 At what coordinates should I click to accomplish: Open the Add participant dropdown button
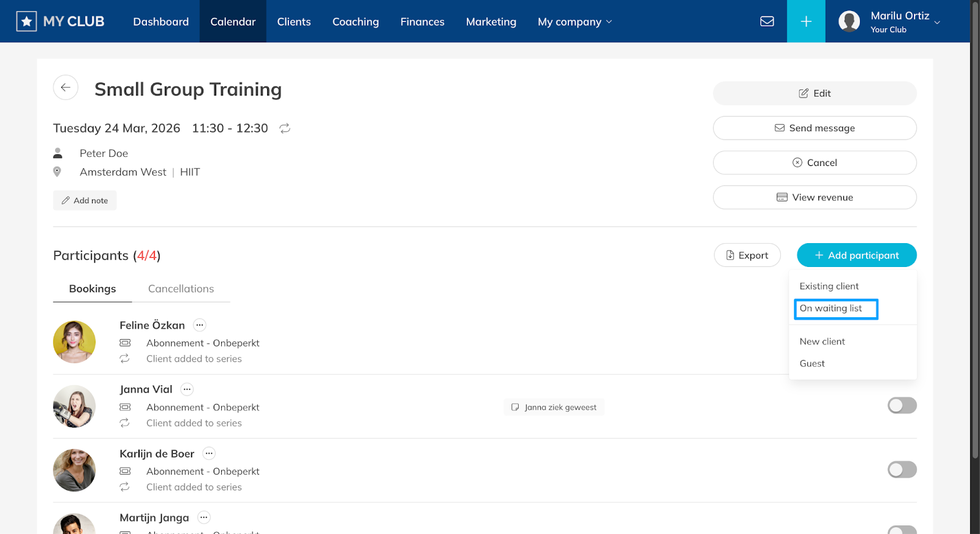coord(856,255)
